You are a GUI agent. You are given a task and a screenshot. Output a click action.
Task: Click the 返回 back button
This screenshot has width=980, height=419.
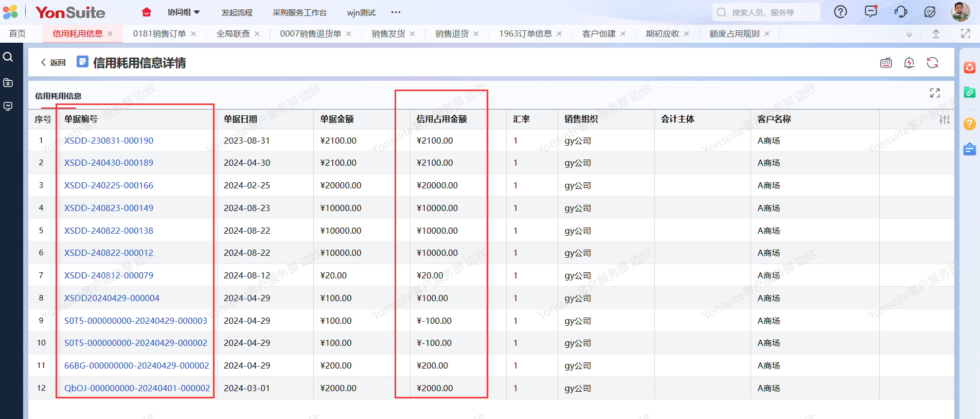coord(54,63)
